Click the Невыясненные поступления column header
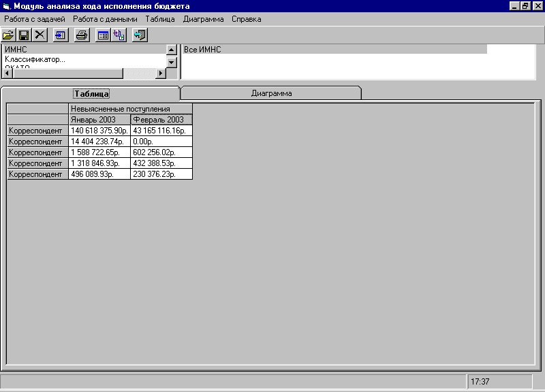Screen dimensions: 545x392 (130, 109)
